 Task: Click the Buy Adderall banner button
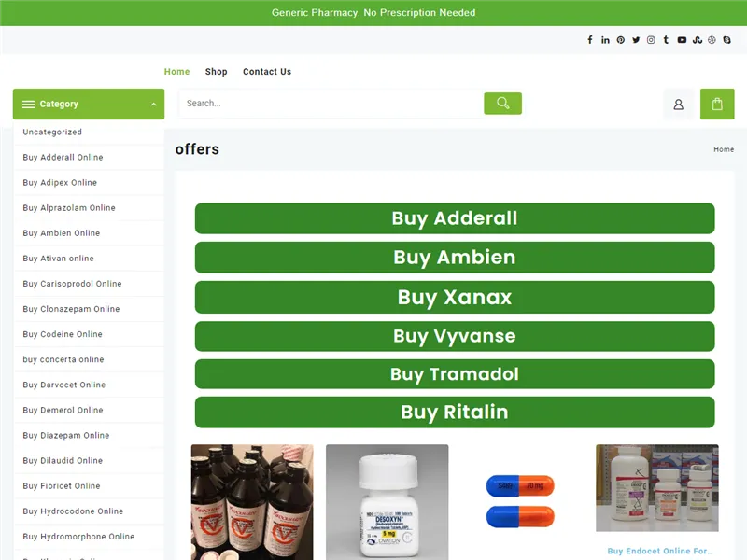point(455,218)
